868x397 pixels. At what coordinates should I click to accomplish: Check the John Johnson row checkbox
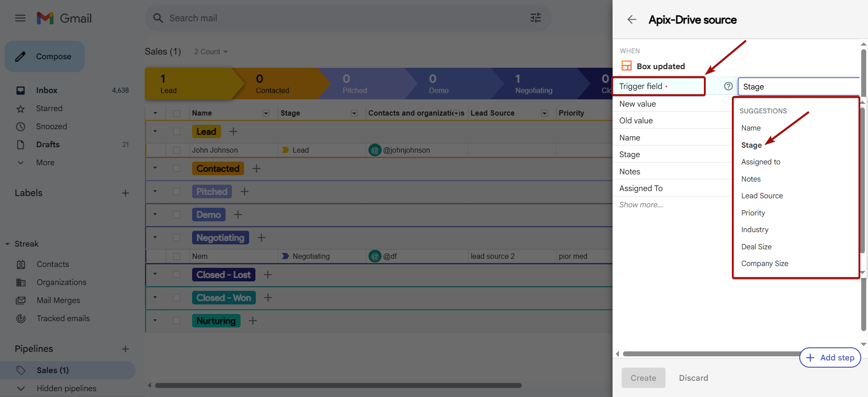point(177,150)
